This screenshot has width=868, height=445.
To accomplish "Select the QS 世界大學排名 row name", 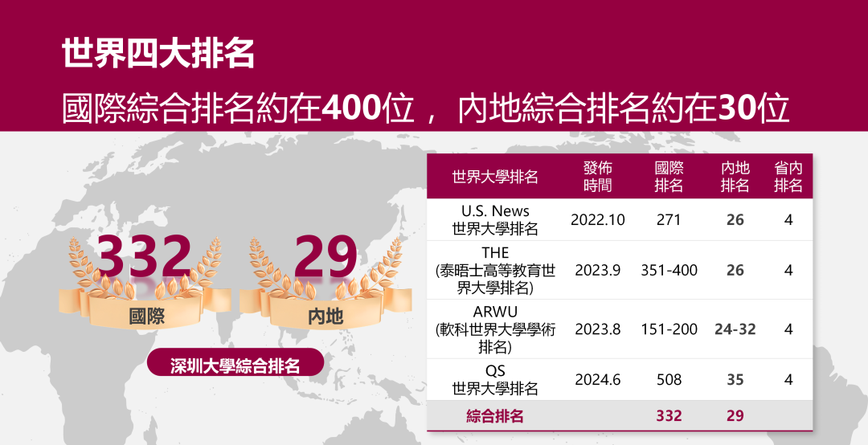I will coord(495,380).
